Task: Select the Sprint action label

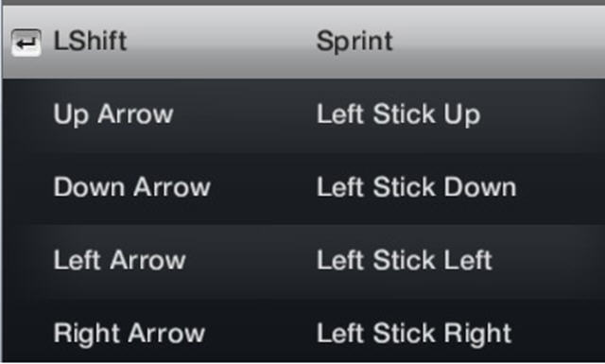Action: 354,42
